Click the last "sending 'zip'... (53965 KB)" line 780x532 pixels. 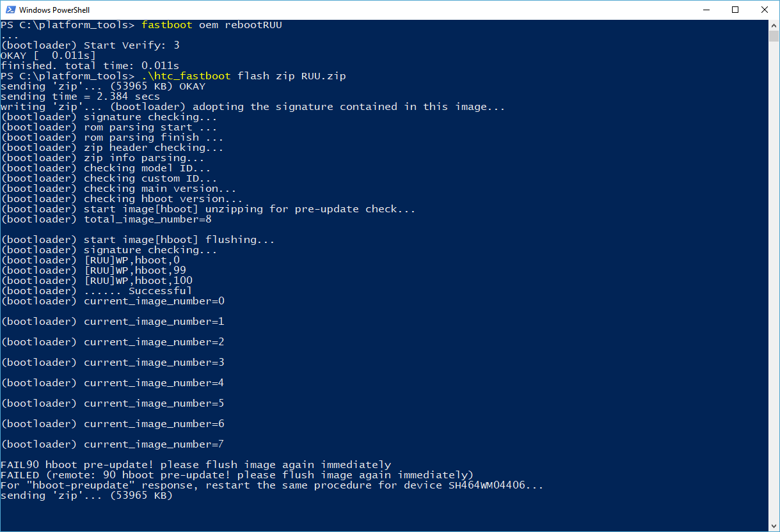coord(87,496)
